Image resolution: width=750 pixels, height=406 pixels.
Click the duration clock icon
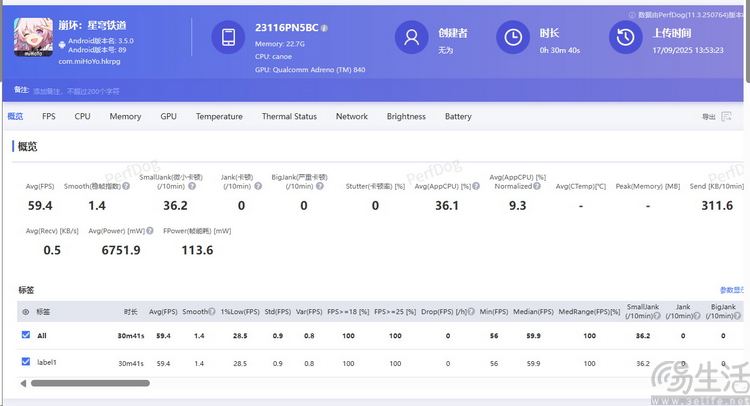click(x=513, y=38)
